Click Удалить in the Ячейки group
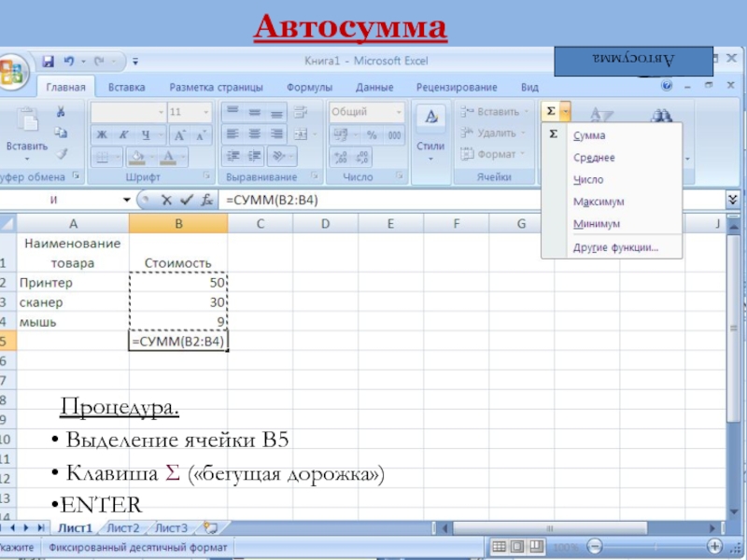Screen dimensions: 747x560 [x=492, y=133]
